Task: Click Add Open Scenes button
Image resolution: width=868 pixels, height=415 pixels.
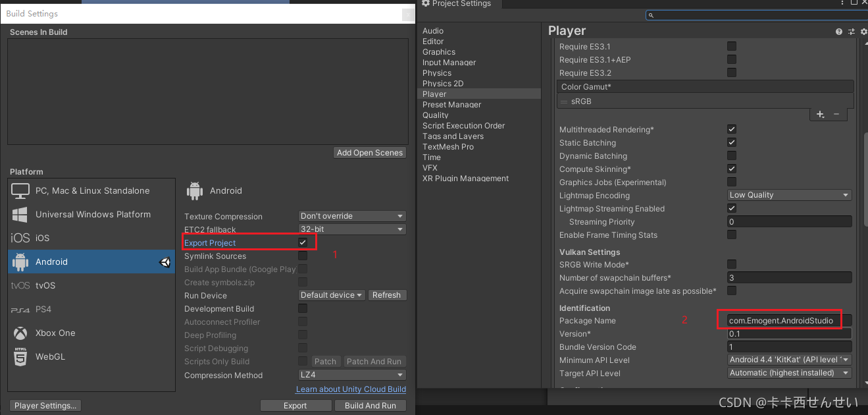Action: click(x=370, y=152)
